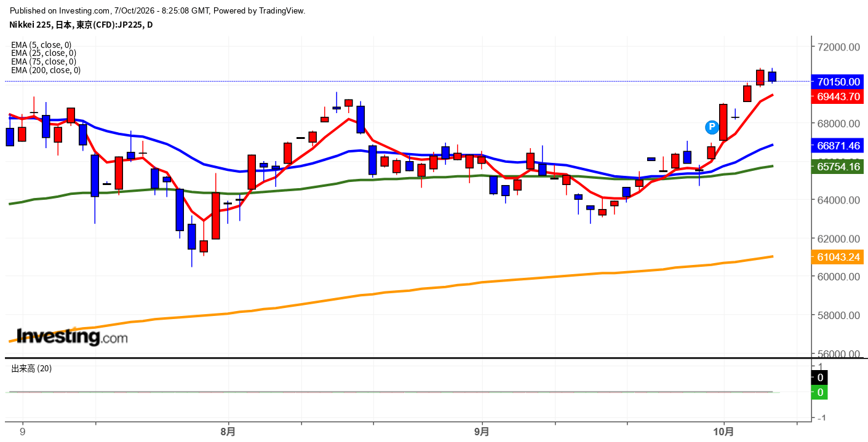The height and width of the screenshot is (442, 868).
Task: Select the EMA (5, close, 0) legend
Action: pyautogui.click(x=41, y=45)
